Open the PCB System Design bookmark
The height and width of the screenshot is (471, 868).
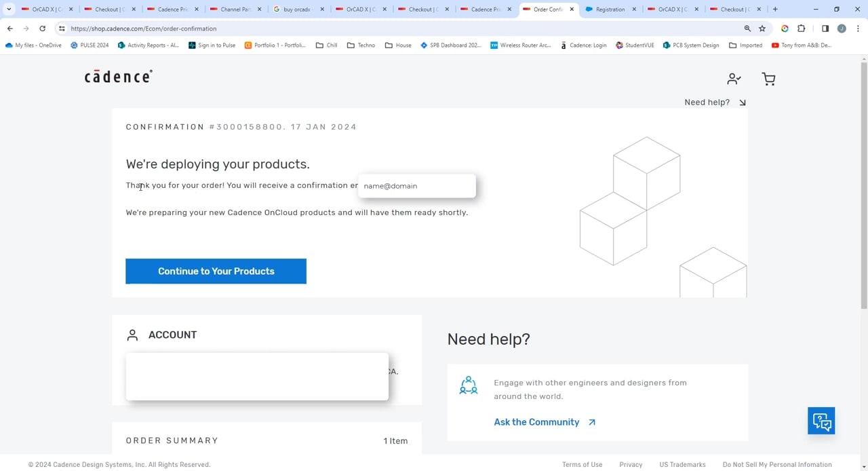coord(691,45)
